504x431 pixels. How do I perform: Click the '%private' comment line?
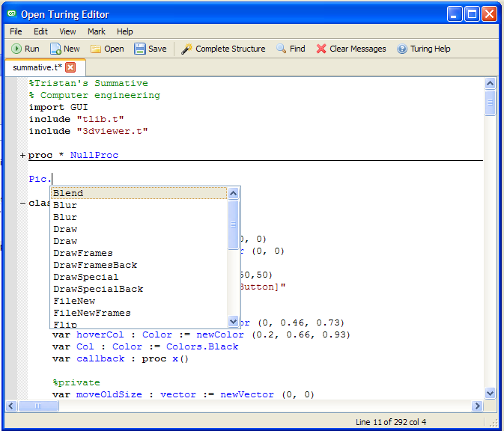(x=76, y=382)
